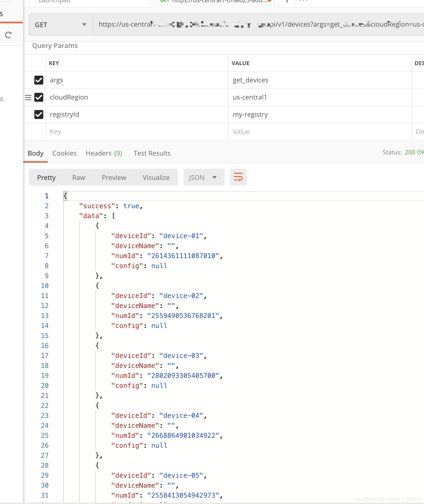Viewport: 424px width, 504px height.
Task: Click the numId "2802093305405700" value
Action: click(183, 376)
